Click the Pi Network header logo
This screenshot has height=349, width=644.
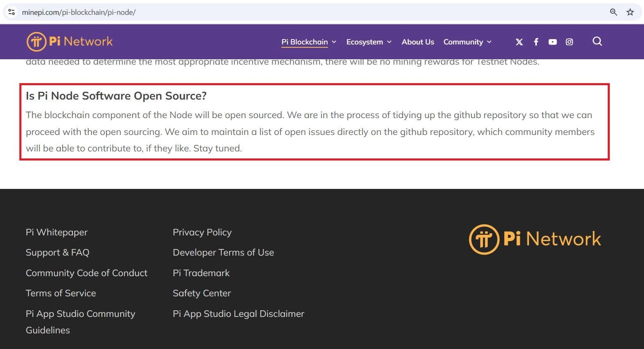[70, 42]
